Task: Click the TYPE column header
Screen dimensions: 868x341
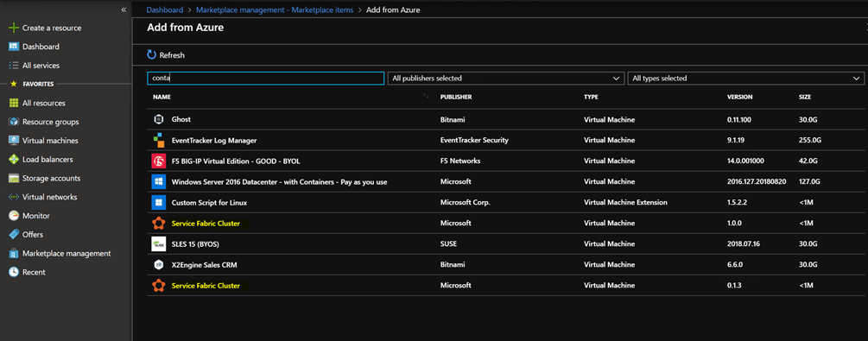Action: (591, 97)
